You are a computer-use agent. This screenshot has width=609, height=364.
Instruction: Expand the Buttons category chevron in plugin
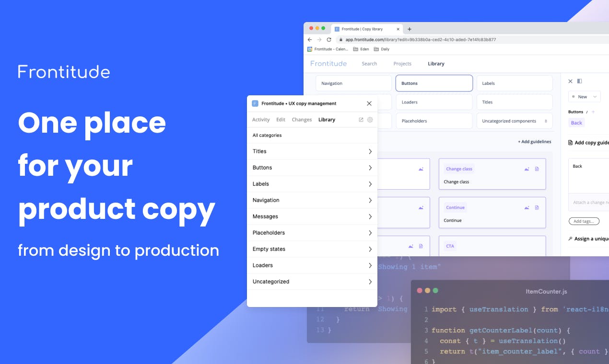click(370, 168)
